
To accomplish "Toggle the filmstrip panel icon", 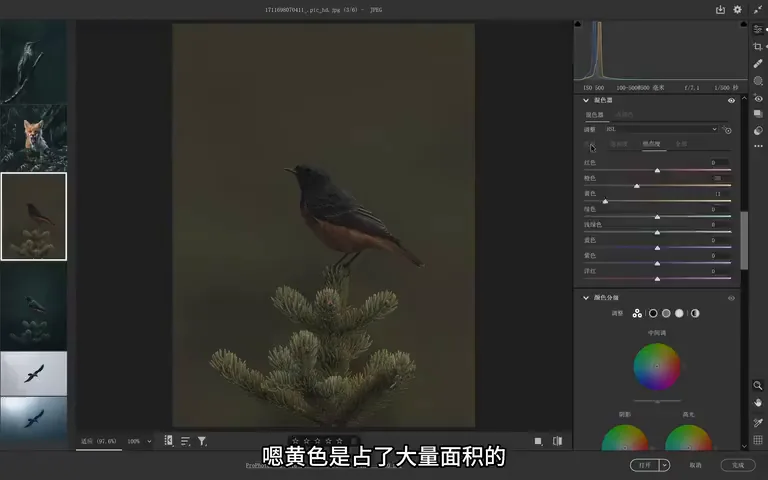I will (168, 441).
